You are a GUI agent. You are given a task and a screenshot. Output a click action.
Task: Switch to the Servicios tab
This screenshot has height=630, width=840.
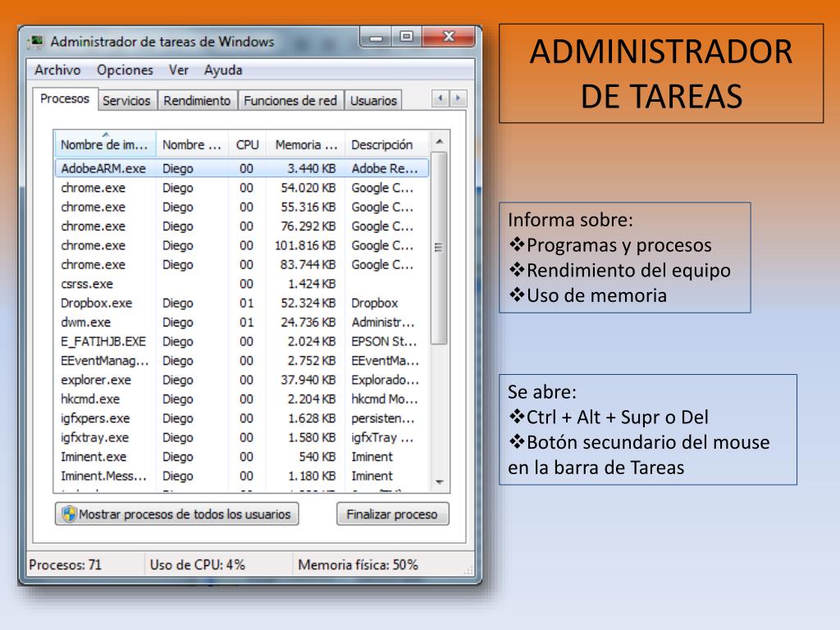pos(126,101)
